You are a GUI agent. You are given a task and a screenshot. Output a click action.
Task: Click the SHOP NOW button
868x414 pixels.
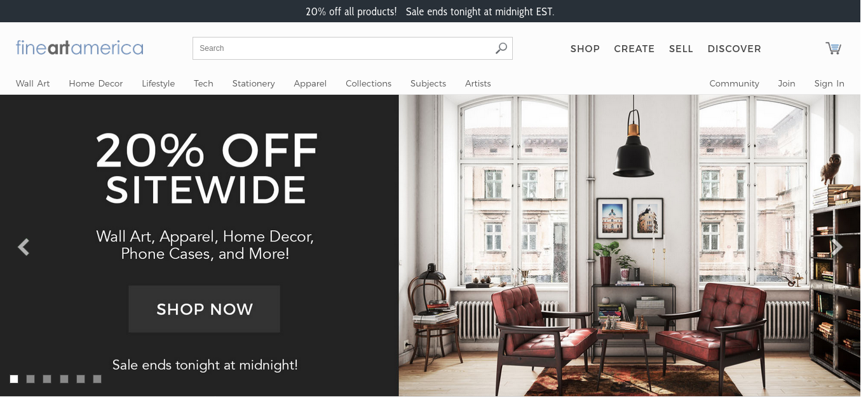pos(205,309)
